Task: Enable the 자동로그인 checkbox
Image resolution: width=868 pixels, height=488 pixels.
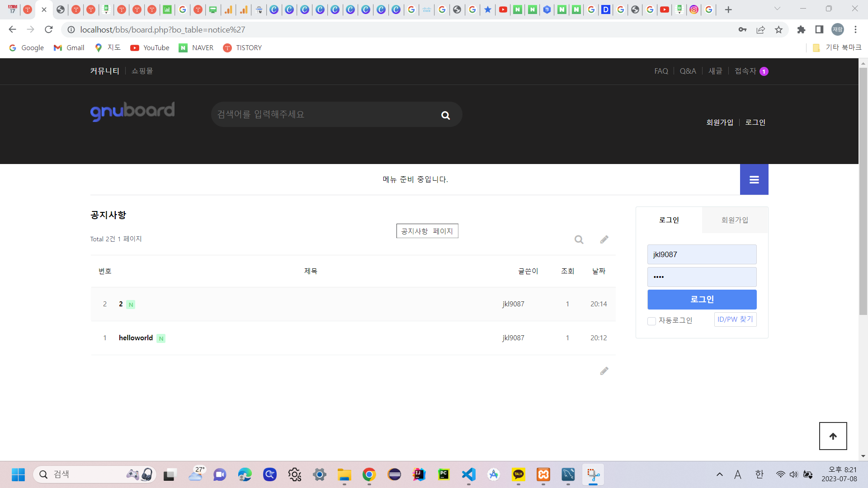Action: (651, 321)
